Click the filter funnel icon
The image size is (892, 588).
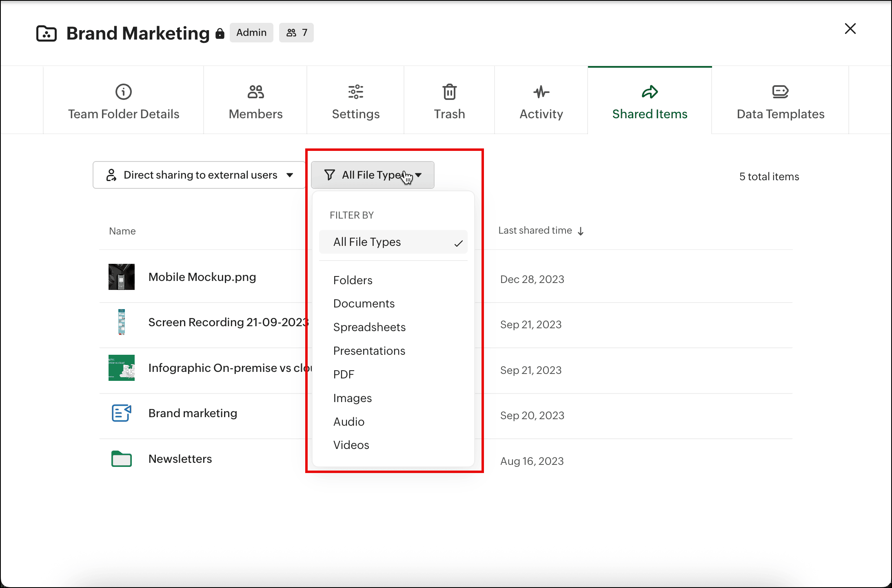330,175
